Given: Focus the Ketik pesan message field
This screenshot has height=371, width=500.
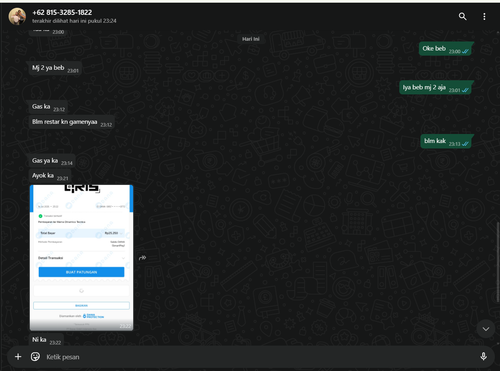Looking at the screenshot, I should tap(260, 357).
